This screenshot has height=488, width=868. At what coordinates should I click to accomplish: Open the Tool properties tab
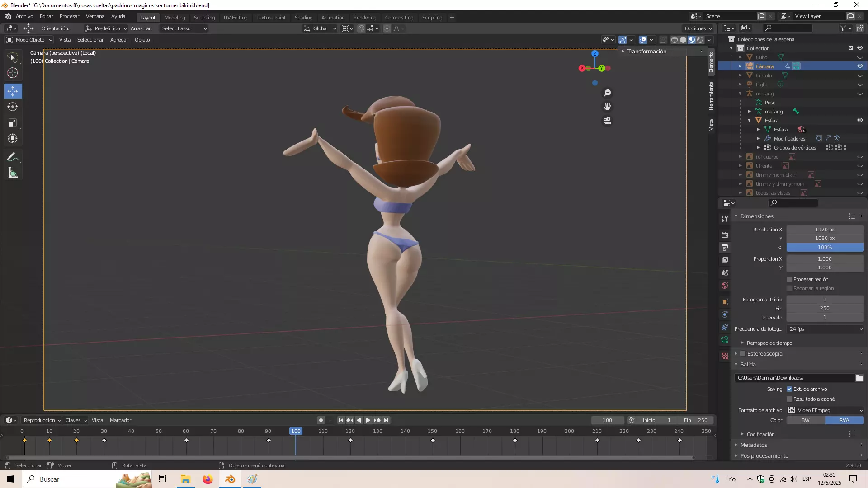(x=725, y=219)
